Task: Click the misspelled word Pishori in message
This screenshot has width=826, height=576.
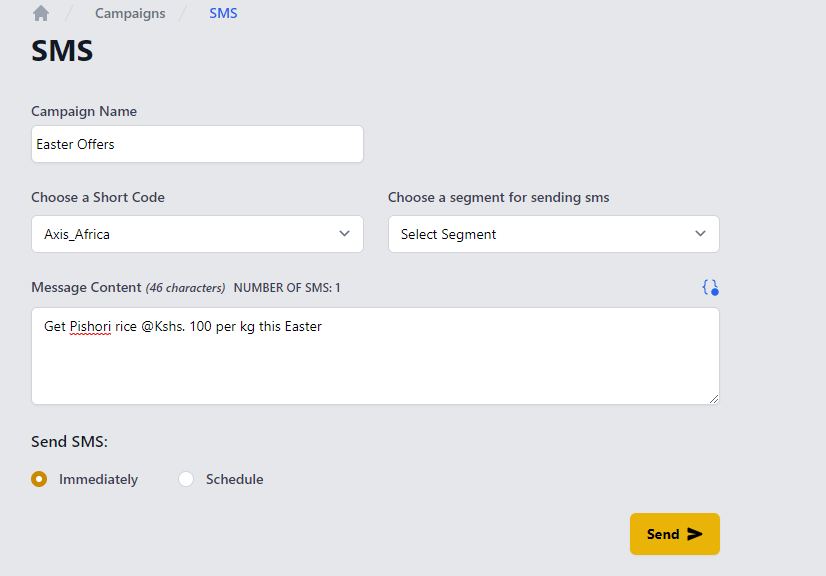Action: coord(90,327)
